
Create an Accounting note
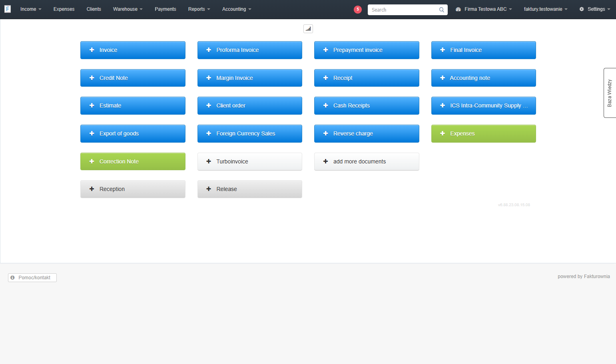(484, 78)
